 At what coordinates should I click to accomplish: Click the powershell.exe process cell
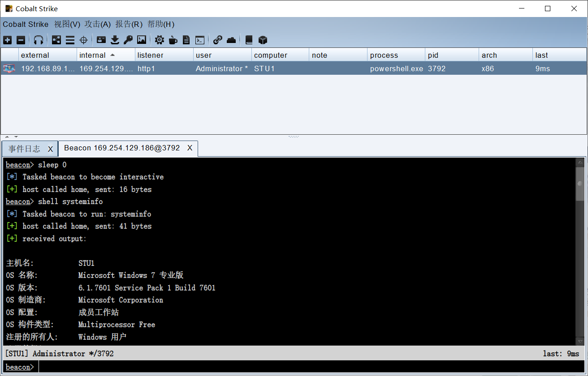click(x=396, y=68)
